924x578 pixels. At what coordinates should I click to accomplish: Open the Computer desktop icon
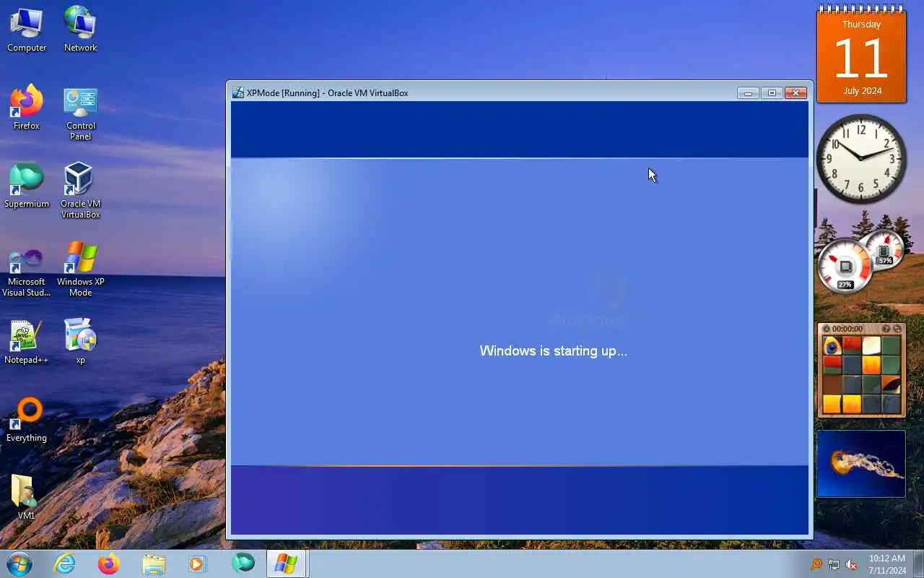[27, 29]
